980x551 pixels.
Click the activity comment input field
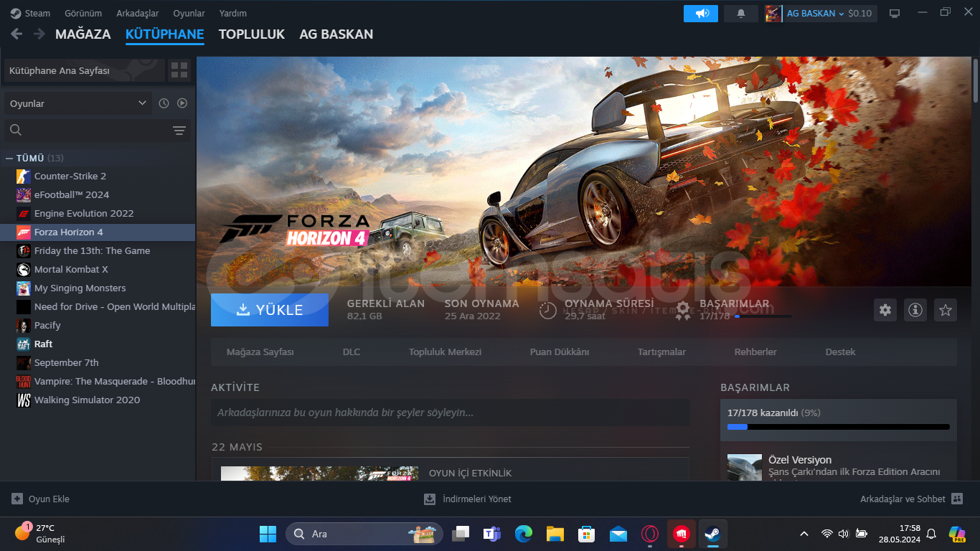450,413
